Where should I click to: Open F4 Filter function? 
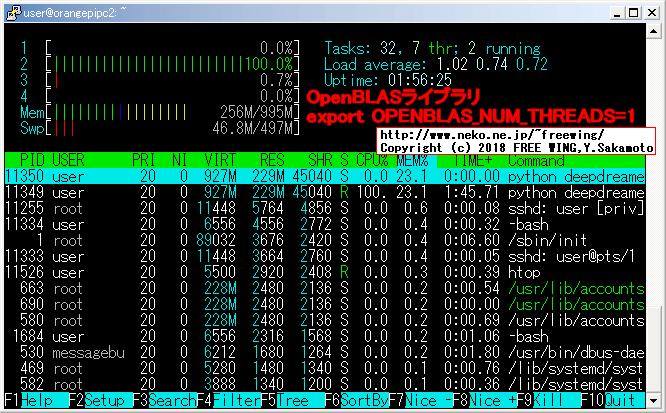[x=229, y=400]
